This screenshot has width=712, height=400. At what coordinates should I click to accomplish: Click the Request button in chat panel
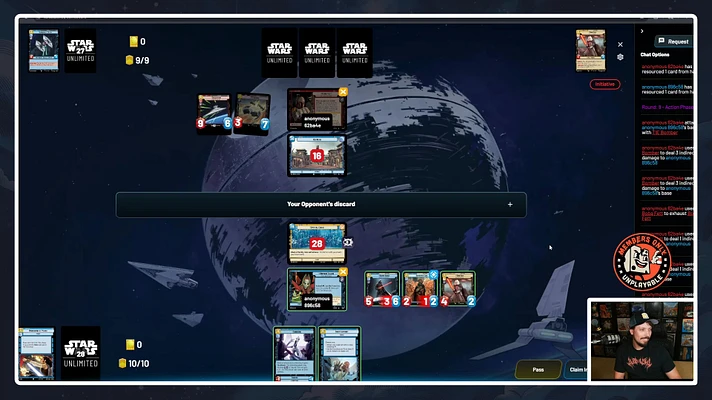tap(674, 41)
